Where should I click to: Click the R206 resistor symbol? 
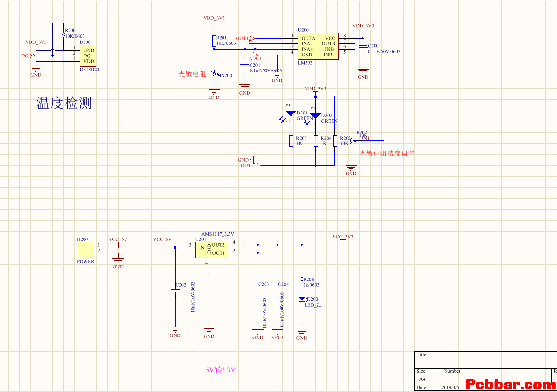[302, 280]
